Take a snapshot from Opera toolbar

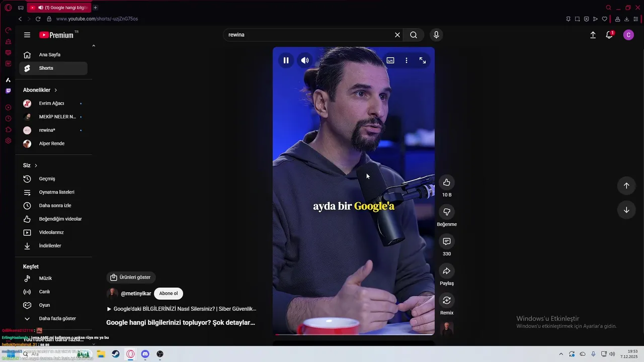[x=577, y=19]
